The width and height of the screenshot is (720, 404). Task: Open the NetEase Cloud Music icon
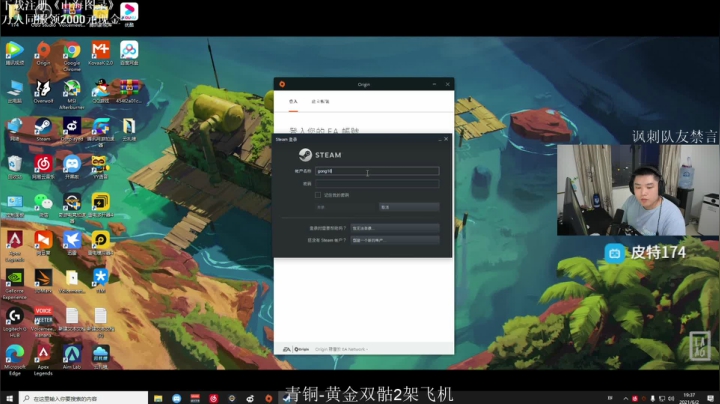pos(43,167)
